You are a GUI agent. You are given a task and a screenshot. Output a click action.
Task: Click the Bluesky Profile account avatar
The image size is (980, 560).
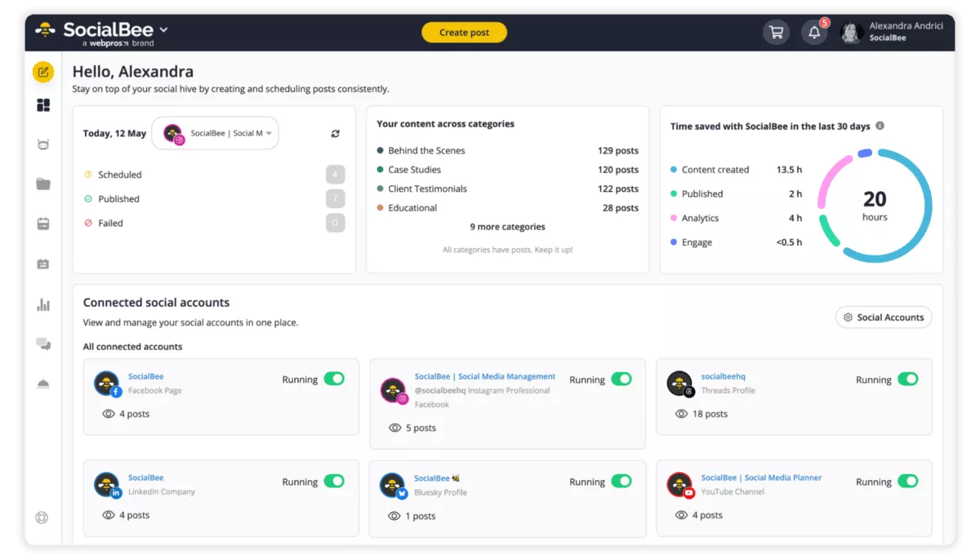(393, 486)
